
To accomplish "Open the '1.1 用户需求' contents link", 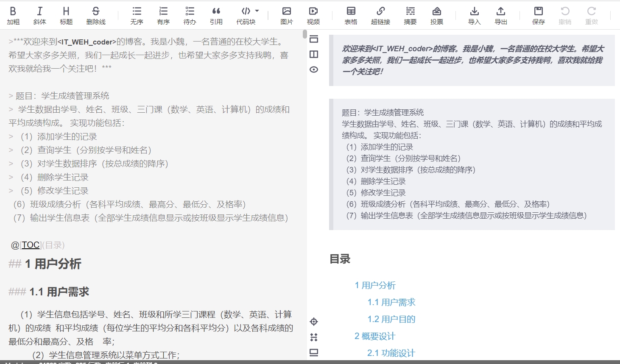I will [x=391, y=302].
